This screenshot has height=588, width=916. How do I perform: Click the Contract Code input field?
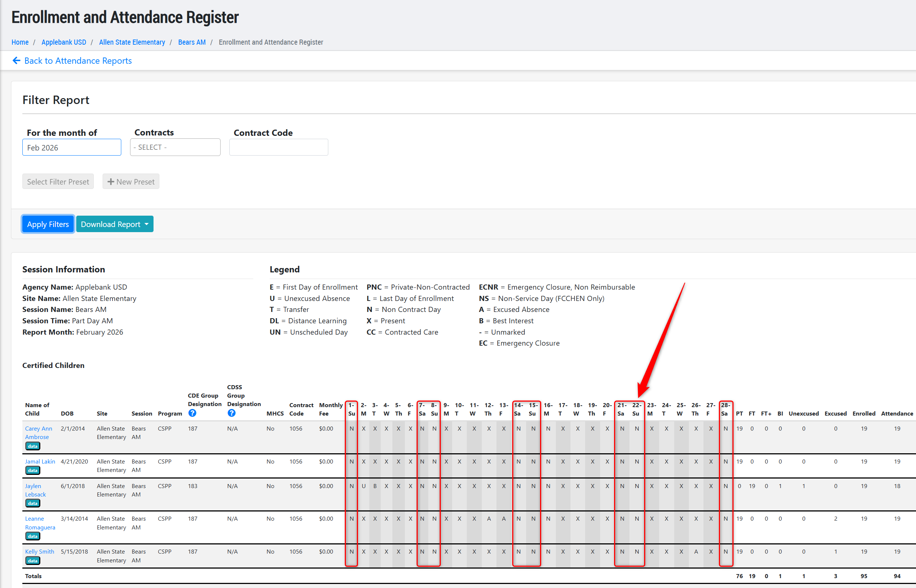point(278,148)
